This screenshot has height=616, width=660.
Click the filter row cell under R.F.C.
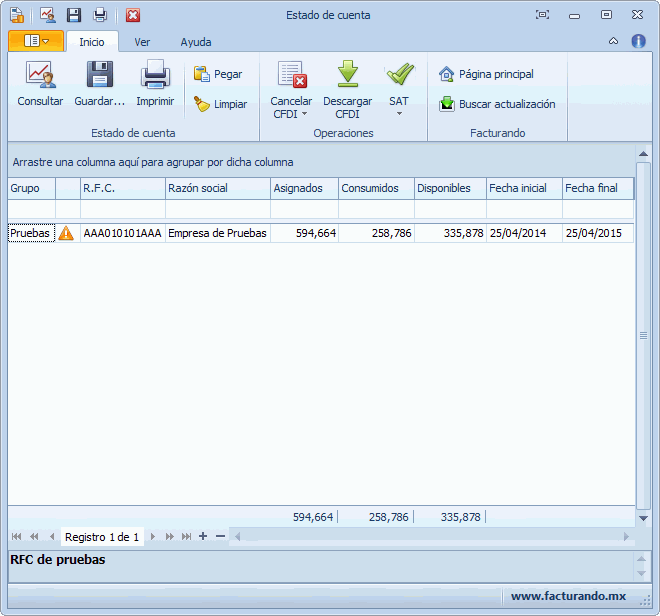click(123, 209)
